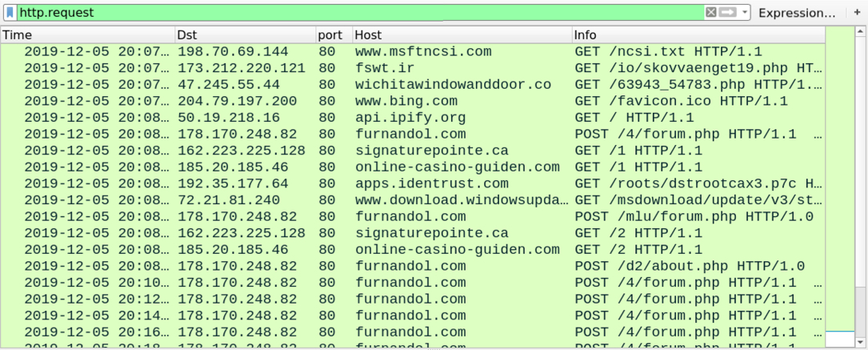Click into the http.request filter field
The image size is (868, 350).
pyautogui.click(x=360, y=12)
